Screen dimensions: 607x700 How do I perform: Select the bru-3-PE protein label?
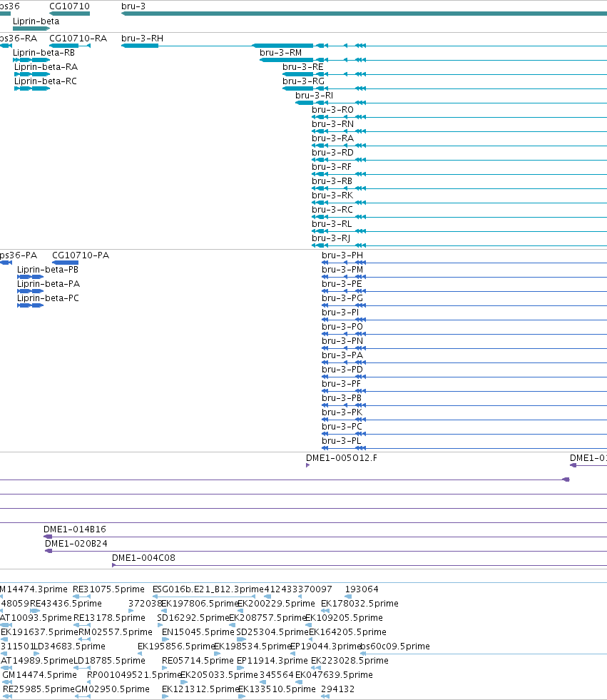[342, 284]
